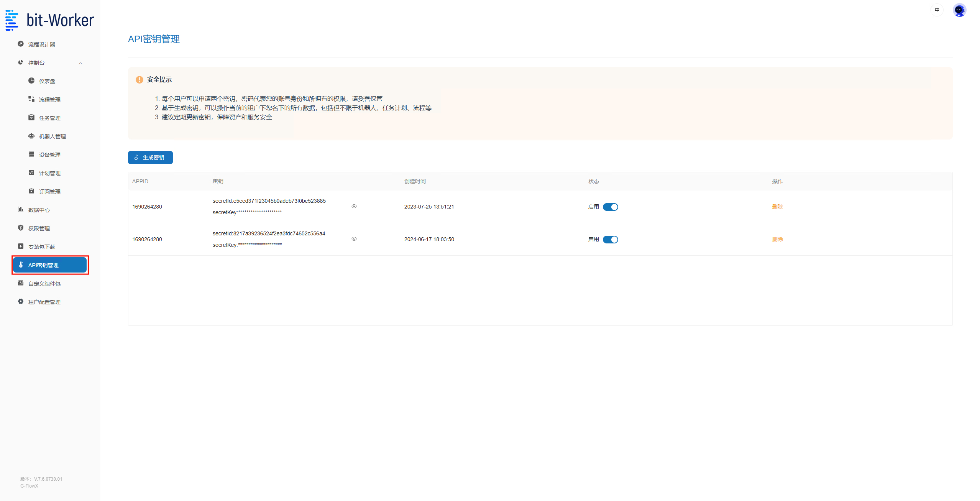Delete the key created on 2023-07-25

tap(777, 207)
